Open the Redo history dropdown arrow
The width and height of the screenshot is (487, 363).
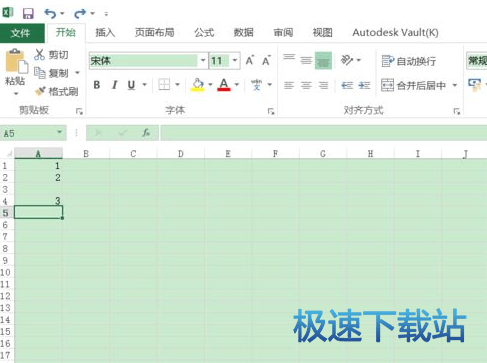click(93, 14)
